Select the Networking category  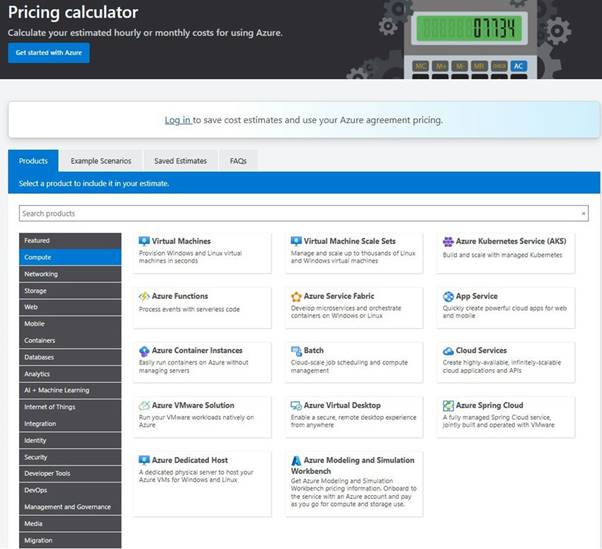click(x=70, y=274)
